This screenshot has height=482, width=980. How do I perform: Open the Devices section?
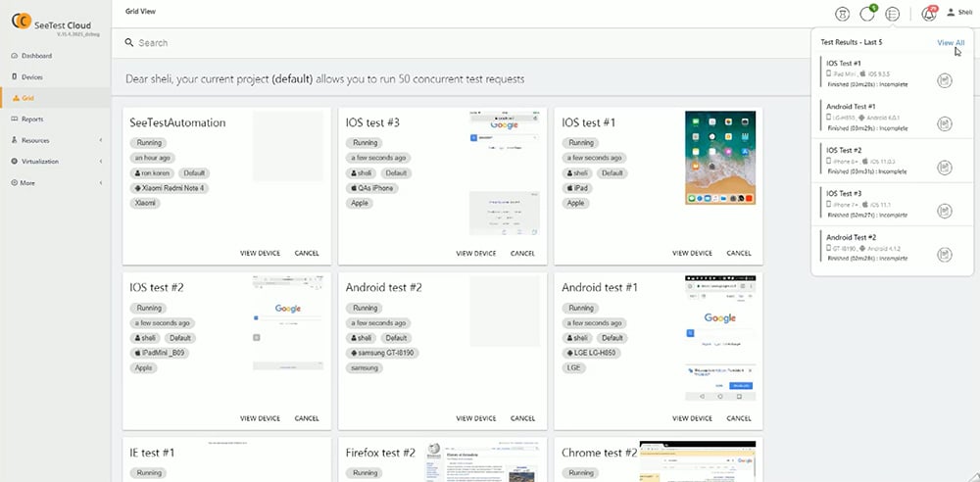(x=31, y=76)
